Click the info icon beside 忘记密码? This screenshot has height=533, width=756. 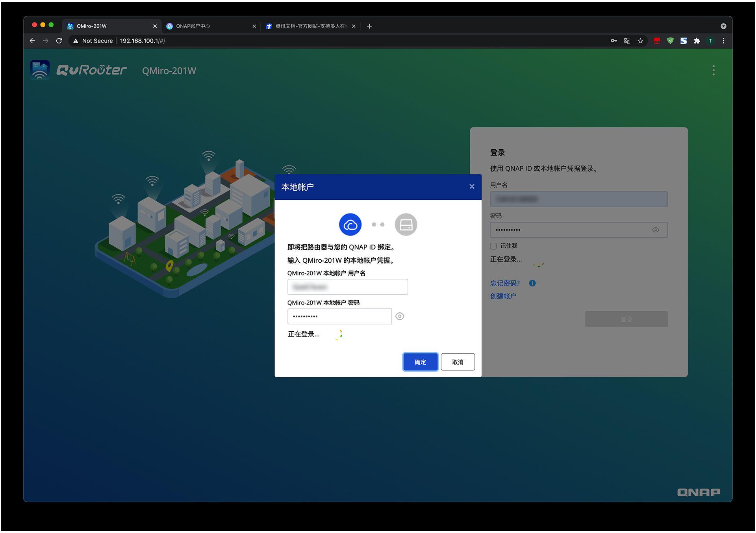pyautogui.click(x=532, y=283)
